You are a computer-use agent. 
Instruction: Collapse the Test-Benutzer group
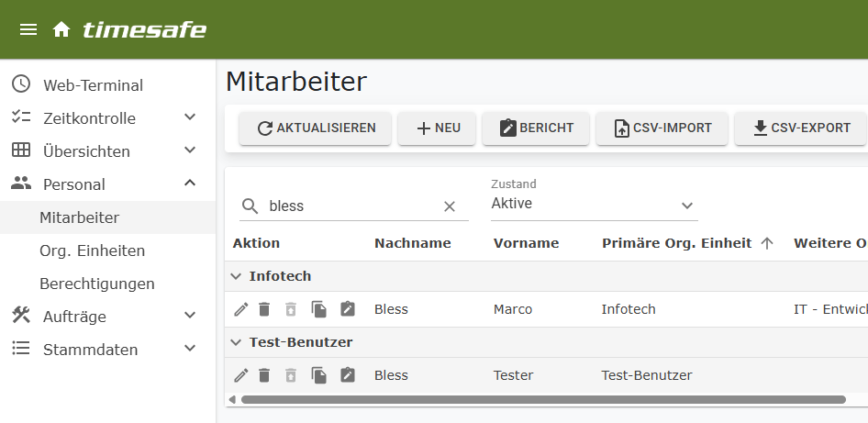tap(237, 343)
